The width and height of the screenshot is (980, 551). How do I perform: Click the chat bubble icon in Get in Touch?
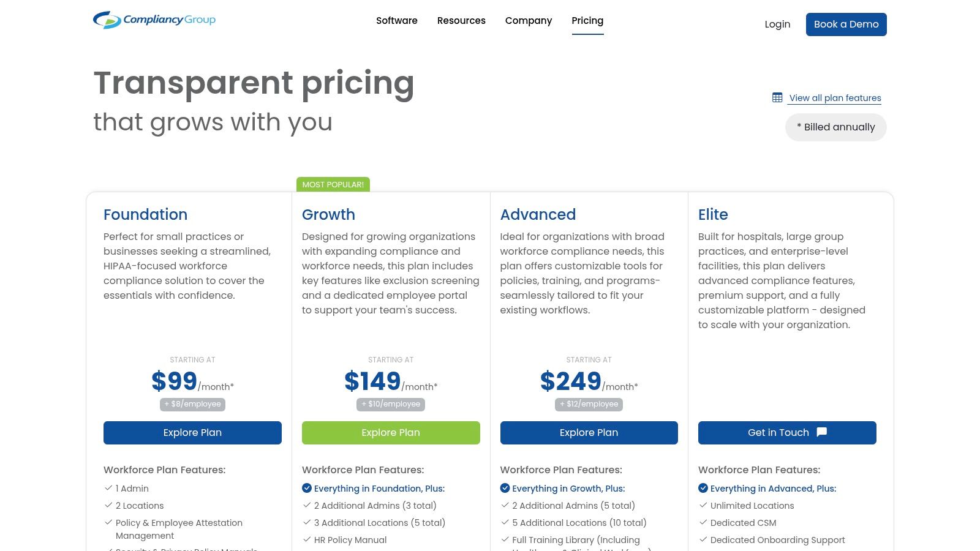[x=822, y=432]
